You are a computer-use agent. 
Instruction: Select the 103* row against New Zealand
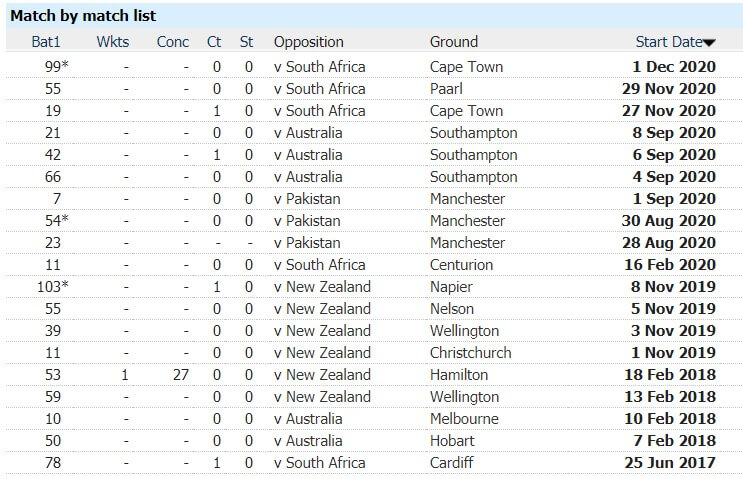click(374, 287)
